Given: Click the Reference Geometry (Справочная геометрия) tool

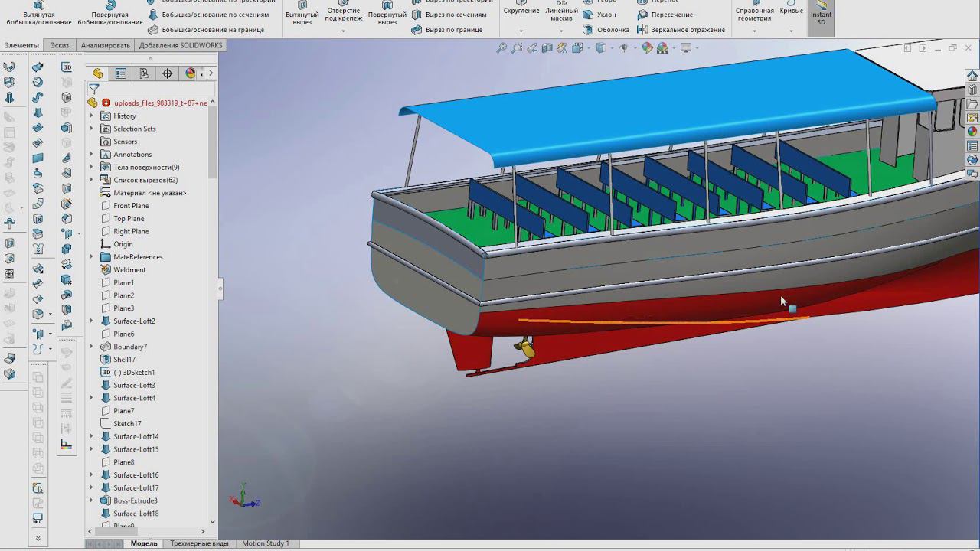Looking at the screenshot, I should [x=755, y=11].
